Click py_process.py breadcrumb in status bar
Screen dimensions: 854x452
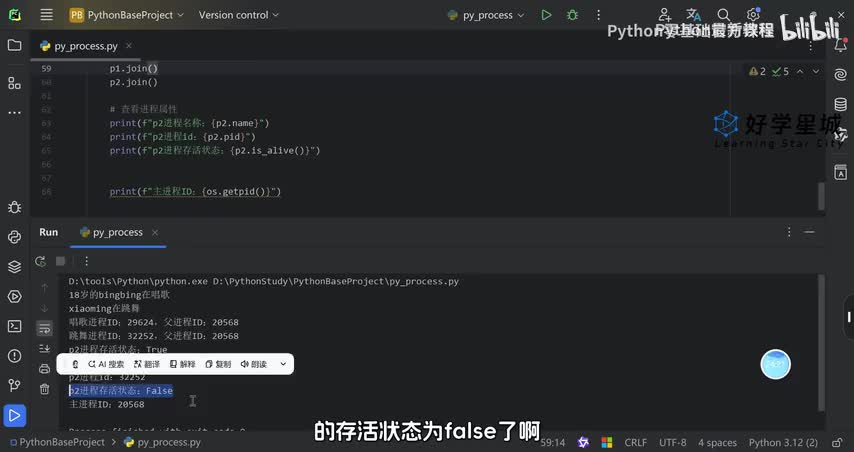[x=162, y=442]
